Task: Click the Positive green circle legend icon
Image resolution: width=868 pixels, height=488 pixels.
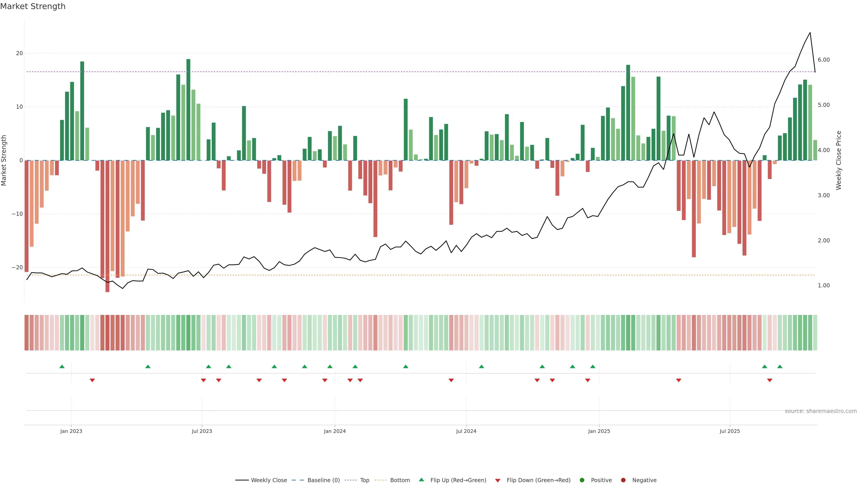Action: point(582,480)
